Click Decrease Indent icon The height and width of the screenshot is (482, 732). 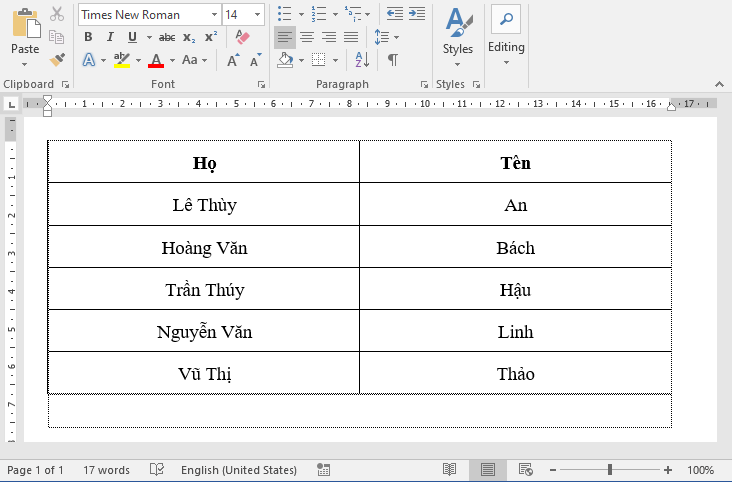(394, 14)
